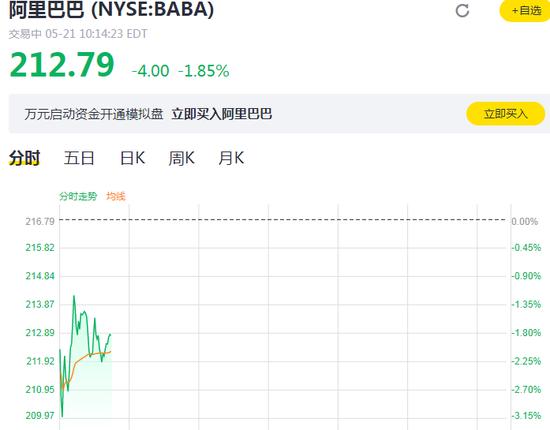This screenshot has height=430, width=550.
Task: Click the -3.15% axis label
Action: 526,416
